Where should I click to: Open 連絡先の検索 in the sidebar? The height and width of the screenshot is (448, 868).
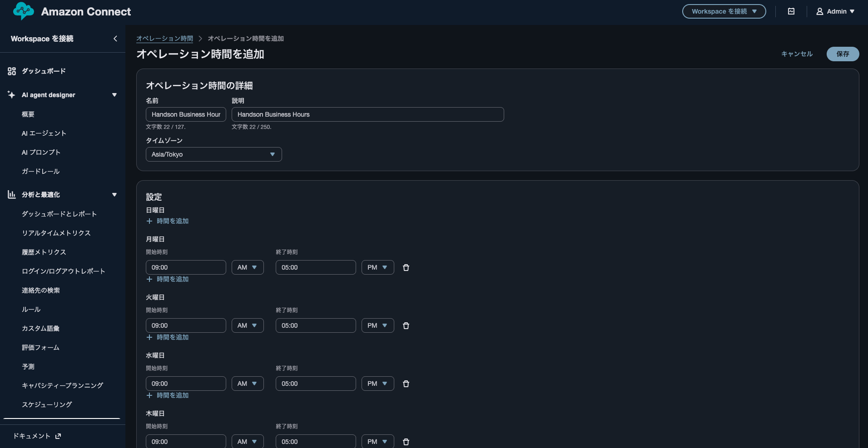tap(41, 290)
